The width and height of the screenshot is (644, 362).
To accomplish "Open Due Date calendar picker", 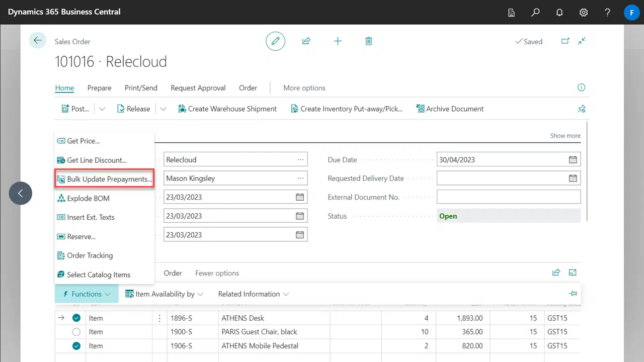I will [573, 160].
